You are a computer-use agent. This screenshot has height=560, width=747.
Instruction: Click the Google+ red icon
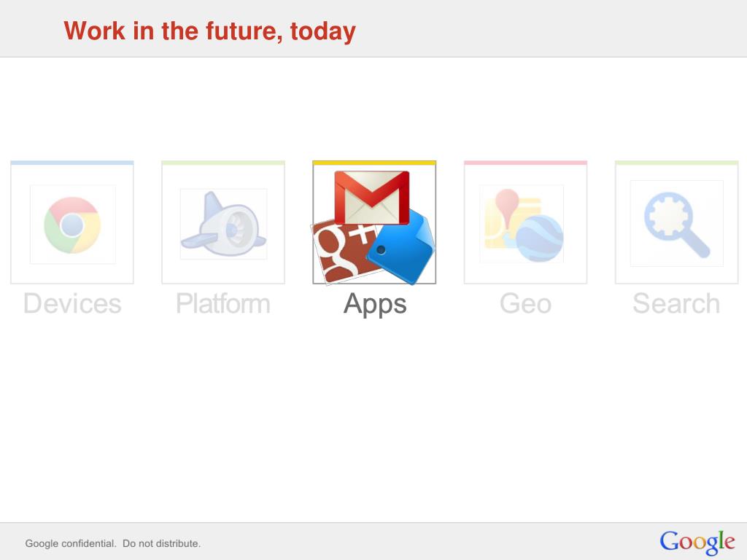344,252
